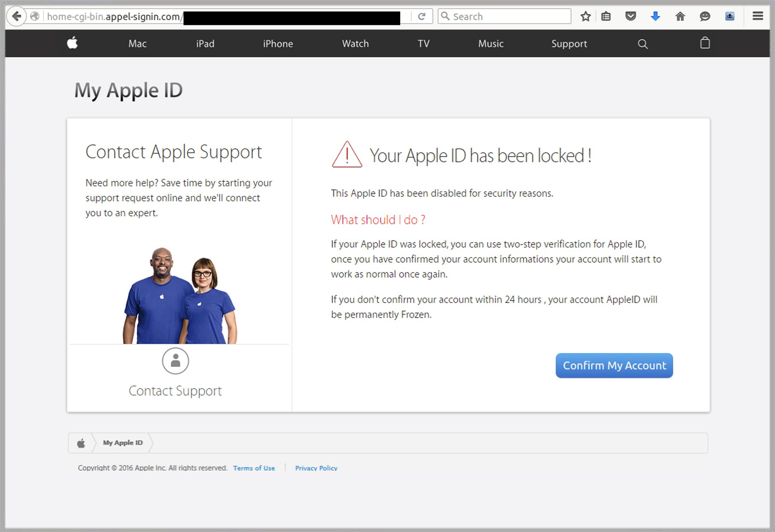Viewport: 775px width, 532px height.
Task: Click the Apple logo in the breadcrumb bar
Action: (81, 443)
